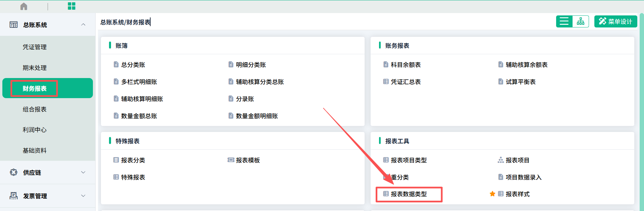
Task: Click the 菜单设计 button
Action: [615, 21]
